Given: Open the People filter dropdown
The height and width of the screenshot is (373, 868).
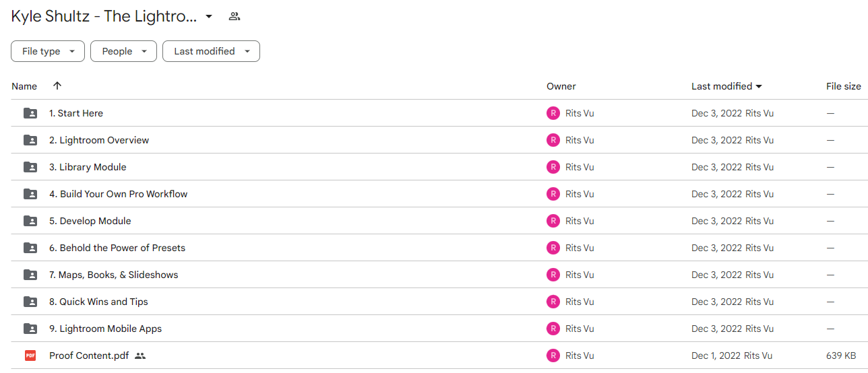Looking at the screenshot, I should (124, 51).
